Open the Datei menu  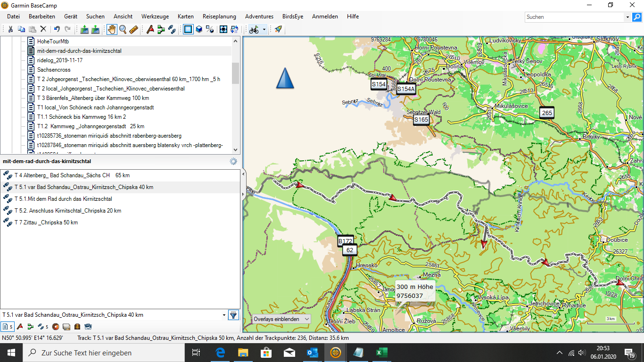click(x=13, y=16)
